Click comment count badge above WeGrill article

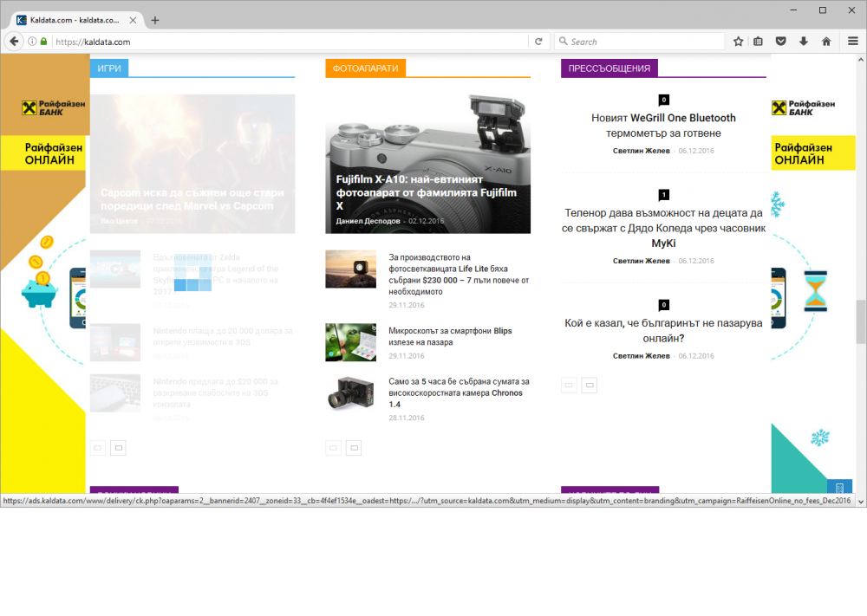(664, 100)
